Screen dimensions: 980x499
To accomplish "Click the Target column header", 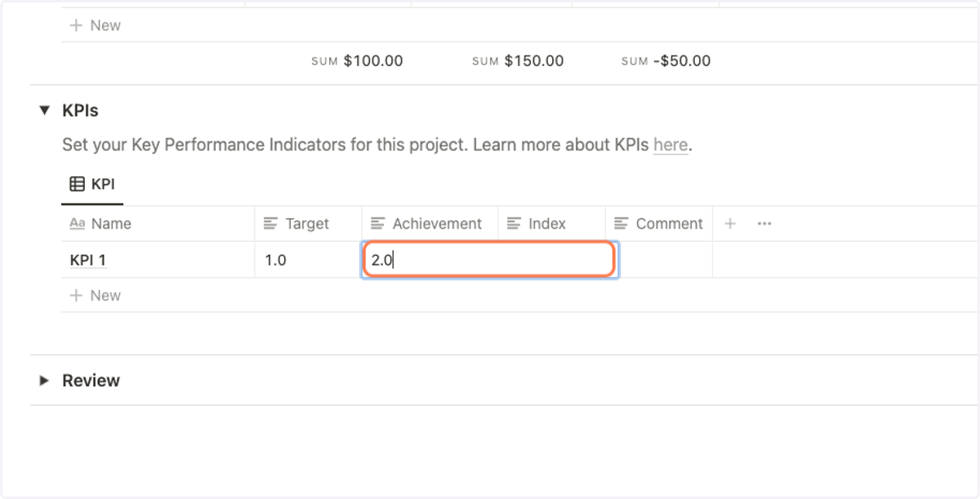I will [308, 224].
